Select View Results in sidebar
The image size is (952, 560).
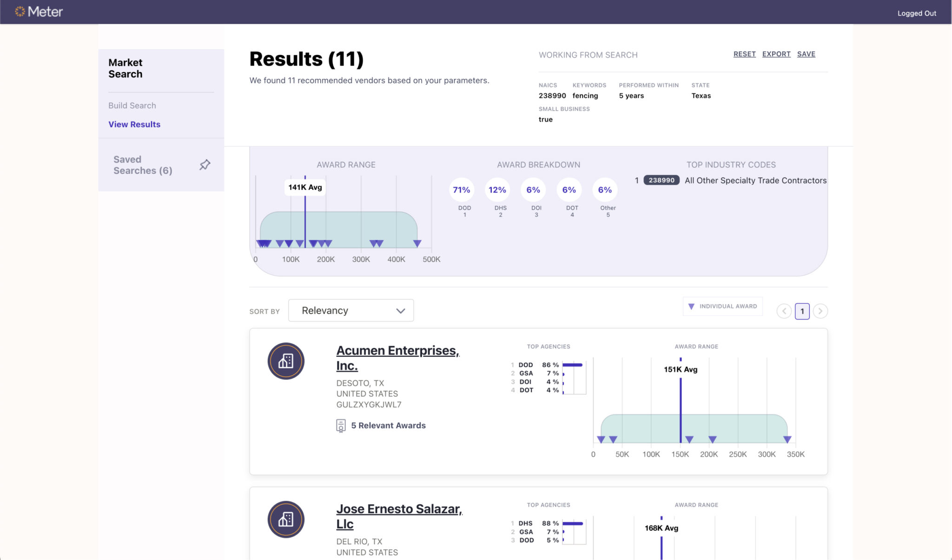[134, 124]
